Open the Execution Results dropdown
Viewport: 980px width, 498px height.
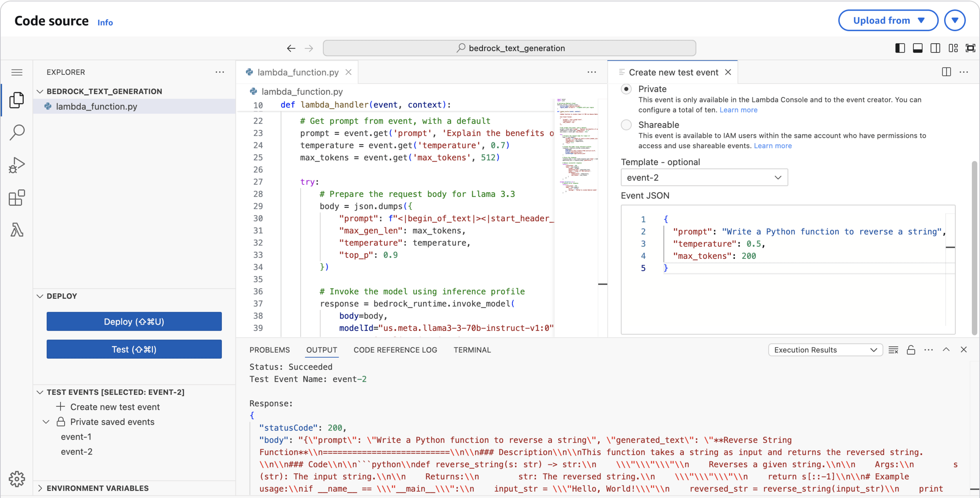pos(825,350)
